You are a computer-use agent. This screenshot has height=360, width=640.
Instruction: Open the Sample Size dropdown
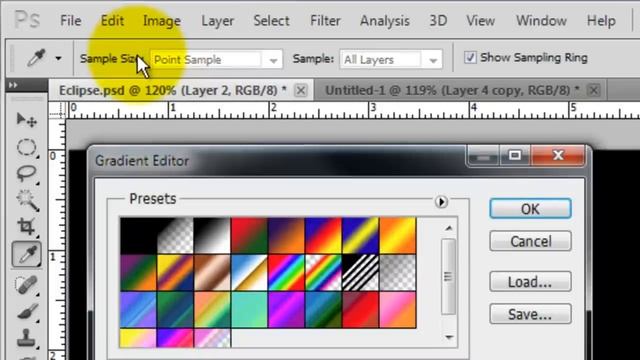(216, 60)
